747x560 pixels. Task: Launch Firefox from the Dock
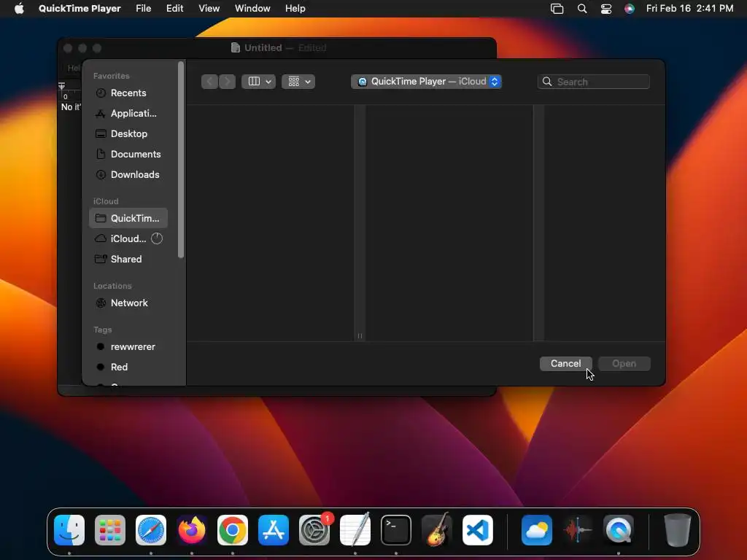point(192,530)
